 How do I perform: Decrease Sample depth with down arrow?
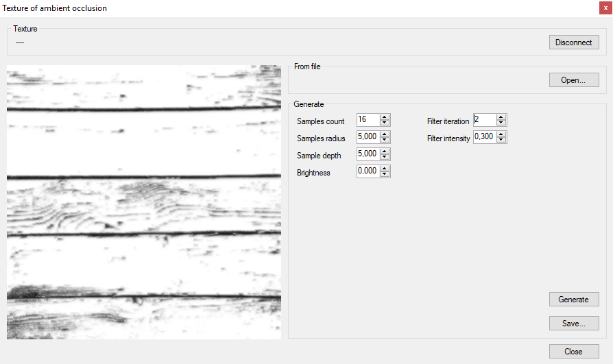coord(385,158)
